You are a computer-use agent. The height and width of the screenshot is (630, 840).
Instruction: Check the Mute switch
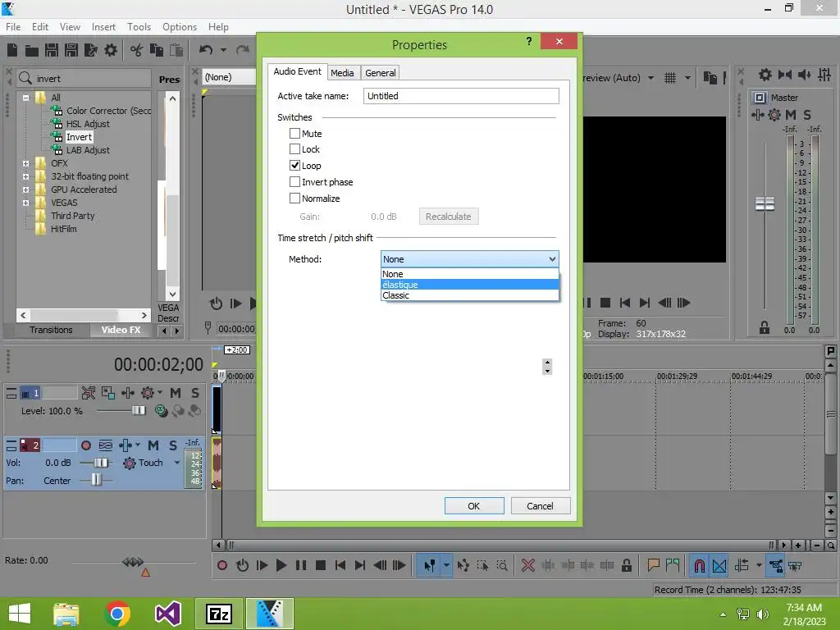point(294,133)
